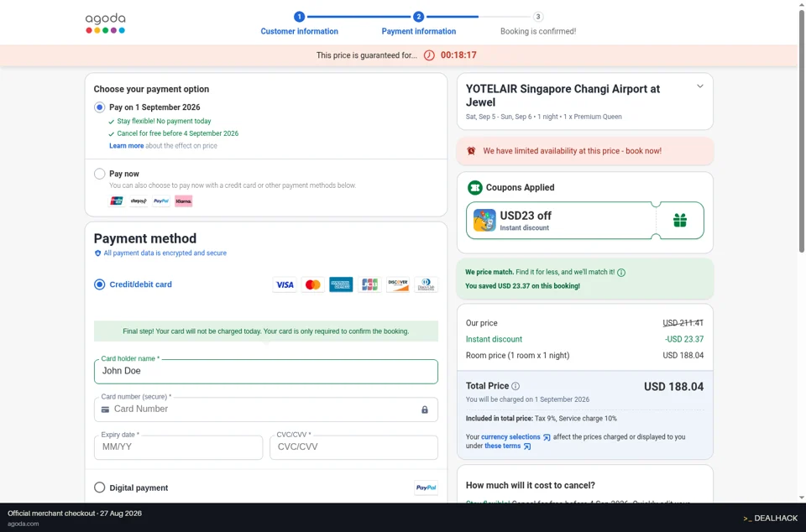The height and width of the screenshot is (532, 806).
Task: Click the Diners Club logo
Action: 427,284
